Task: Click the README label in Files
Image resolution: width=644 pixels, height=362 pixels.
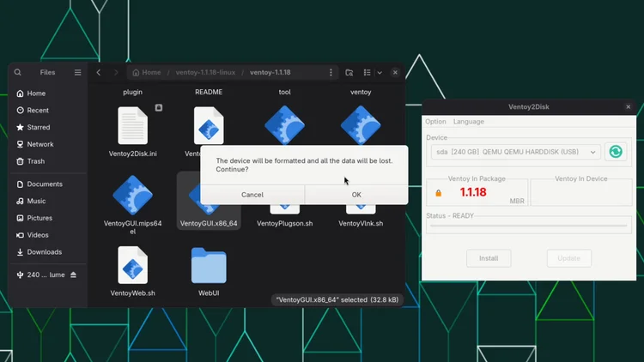Action: tap(209, 92)
